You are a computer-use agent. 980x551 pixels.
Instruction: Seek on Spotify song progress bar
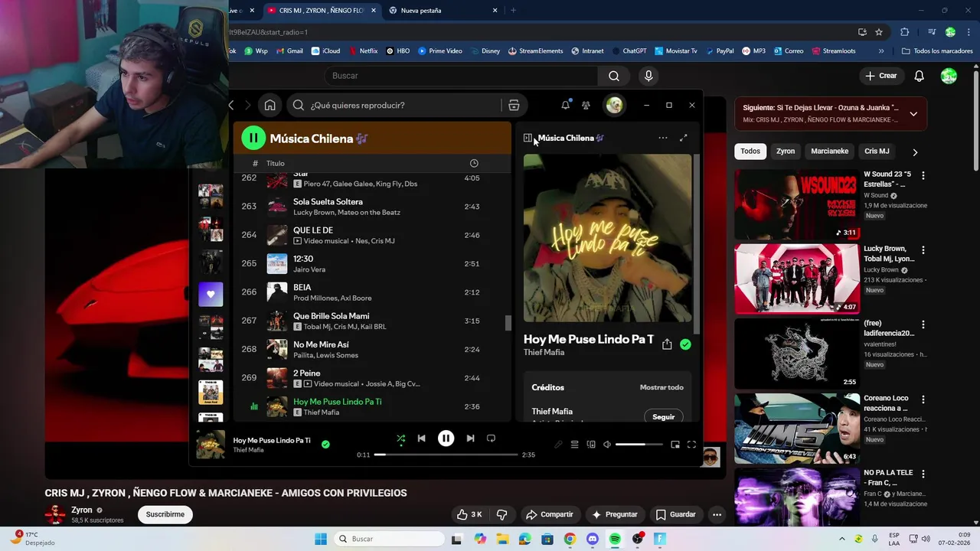click(446, 455)
